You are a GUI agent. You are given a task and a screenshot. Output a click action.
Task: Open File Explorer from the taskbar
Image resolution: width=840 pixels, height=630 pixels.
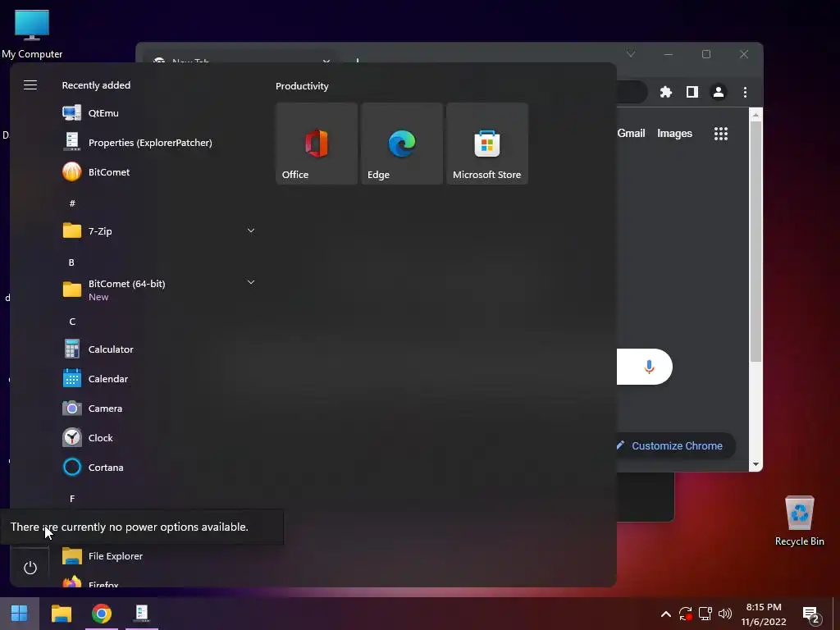click(x=62, y=614)
